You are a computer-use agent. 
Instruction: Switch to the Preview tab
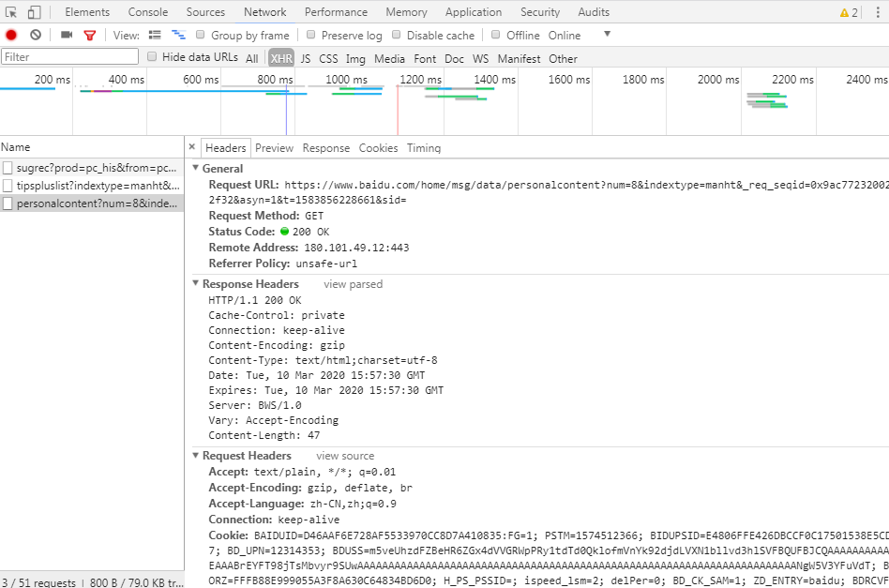coord(274,148)
